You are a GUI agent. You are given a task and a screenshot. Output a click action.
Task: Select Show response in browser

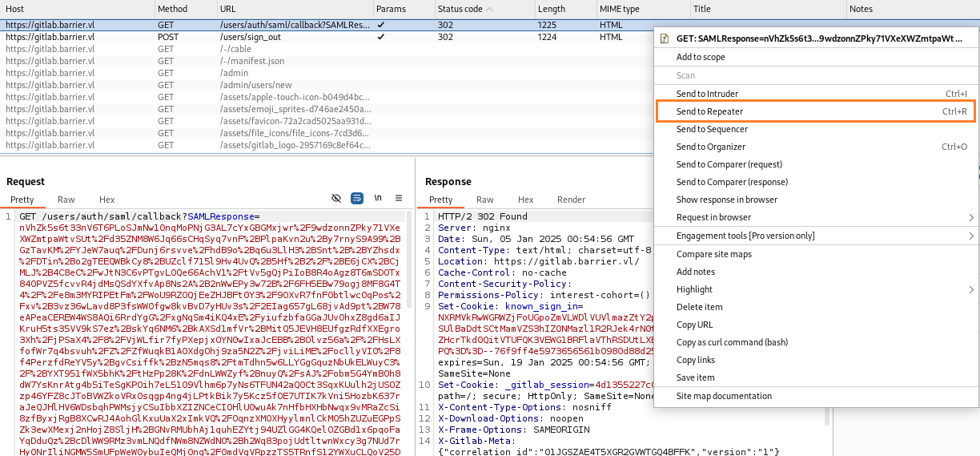click(x=815, y=200)
